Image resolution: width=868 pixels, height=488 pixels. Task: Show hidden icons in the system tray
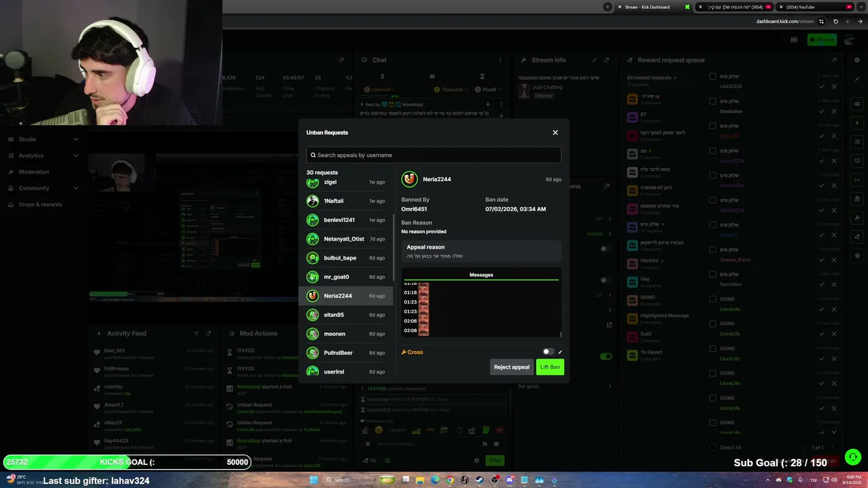pyautogui.click(x=768, y=481)
